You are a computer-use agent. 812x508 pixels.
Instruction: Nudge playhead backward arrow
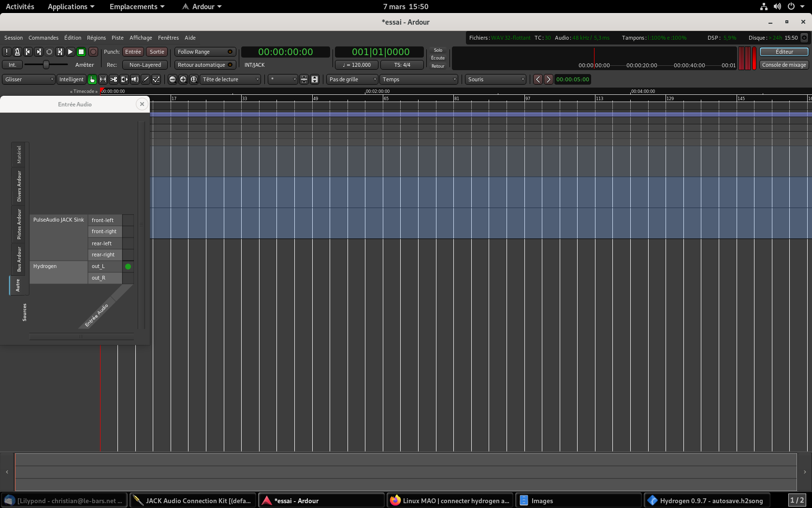538,79
